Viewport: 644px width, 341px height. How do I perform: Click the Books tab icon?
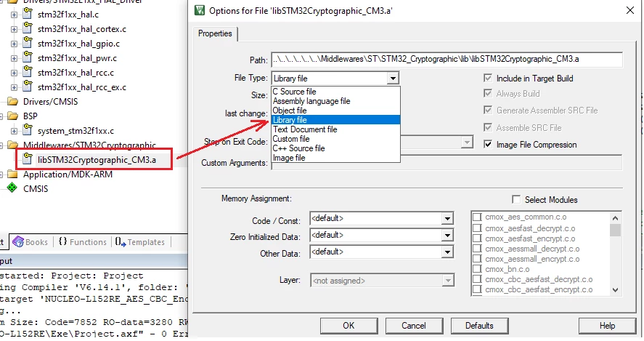click(18, 242)
